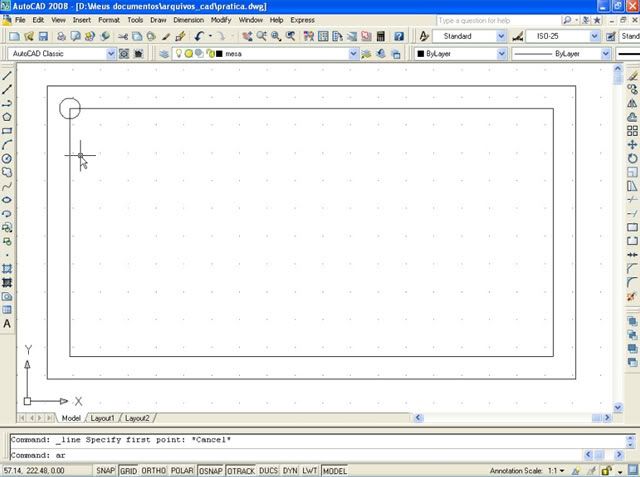
Task: Switch to the Layout1 tab
Action: [103, 418]
